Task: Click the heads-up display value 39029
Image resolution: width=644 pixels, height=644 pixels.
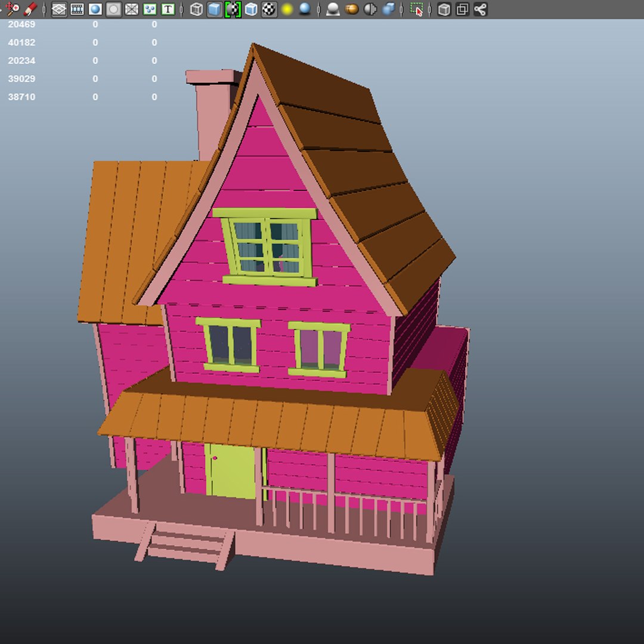Action: click(21, 79)
